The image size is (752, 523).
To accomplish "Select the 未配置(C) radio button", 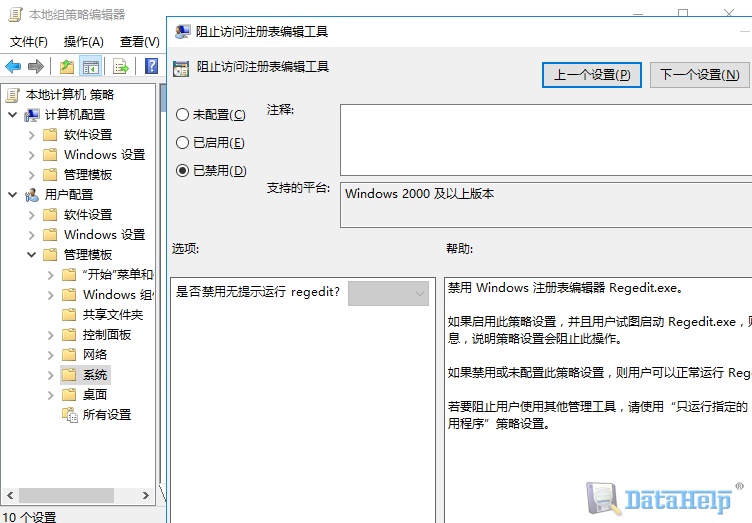I will (182, 115).
